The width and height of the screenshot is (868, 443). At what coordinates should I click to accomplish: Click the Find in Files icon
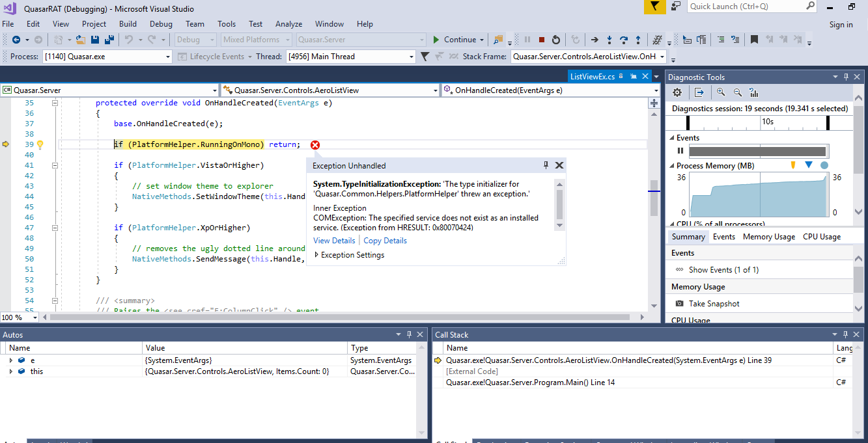click(x=498, y=40)
